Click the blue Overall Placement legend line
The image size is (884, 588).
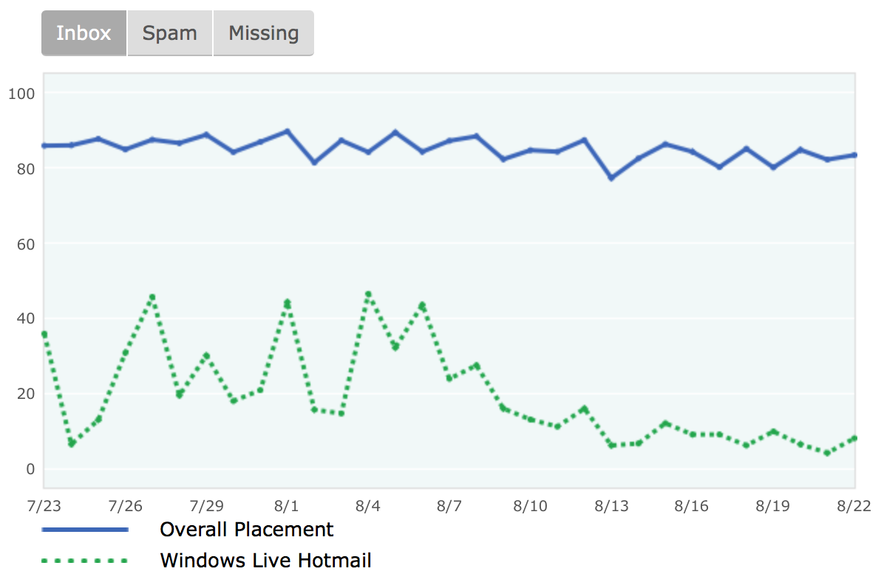[85, 530]
